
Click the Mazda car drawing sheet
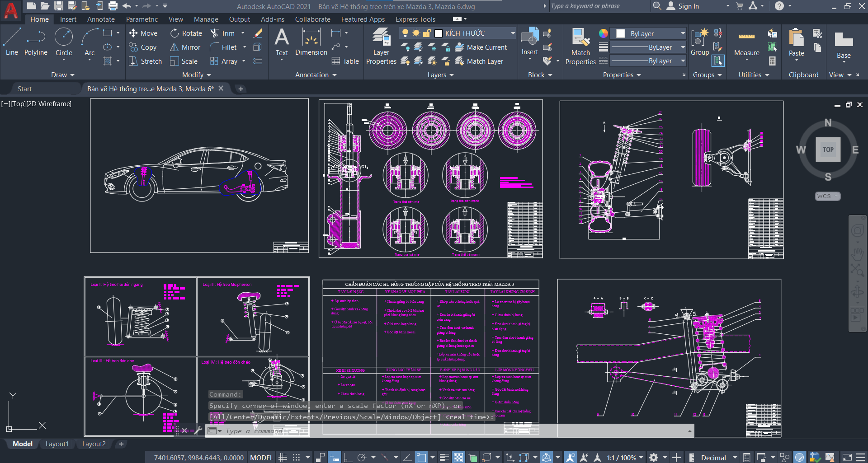coord(199,176)
